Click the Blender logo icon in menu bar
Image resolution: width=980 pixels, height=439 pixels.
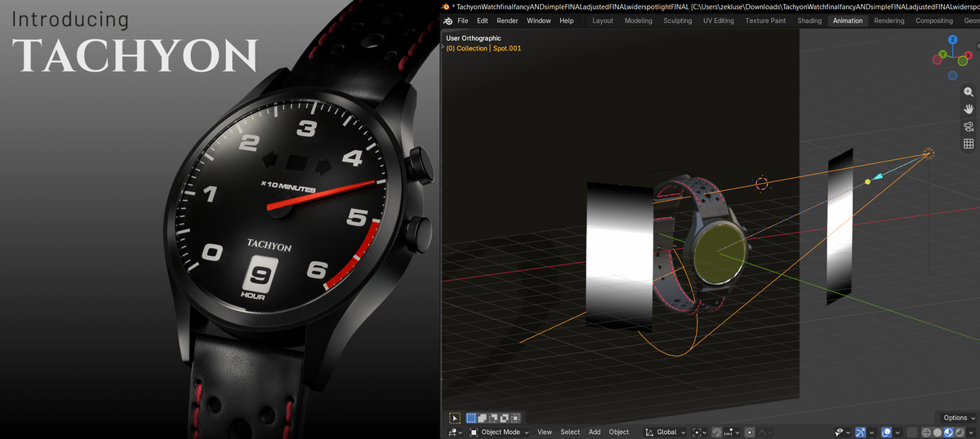pos(446,20)
